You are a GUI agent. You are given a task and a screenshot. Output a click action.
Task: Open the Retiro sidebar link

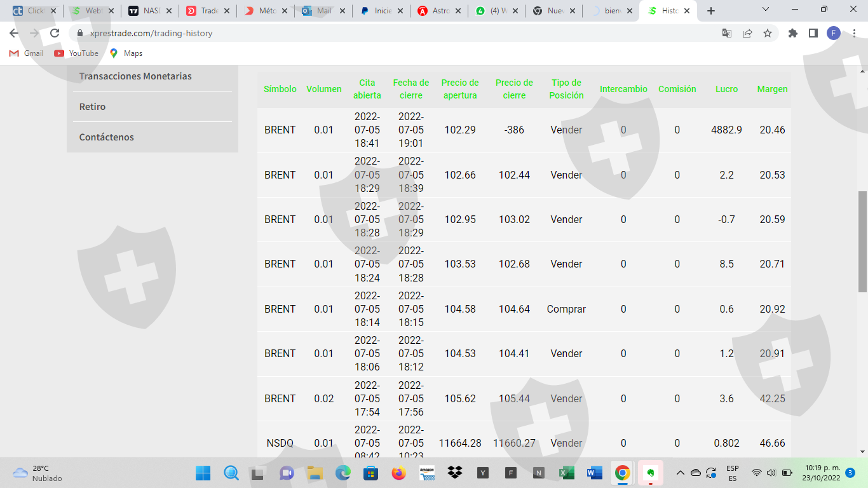pyautogui.click(x=93, y=107)
